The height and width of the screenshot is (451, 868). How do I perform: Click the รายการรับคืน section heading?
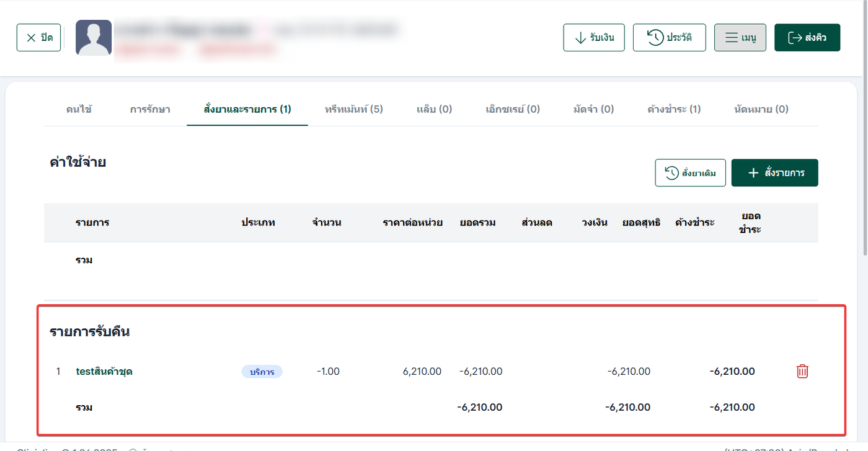[89, 332]
